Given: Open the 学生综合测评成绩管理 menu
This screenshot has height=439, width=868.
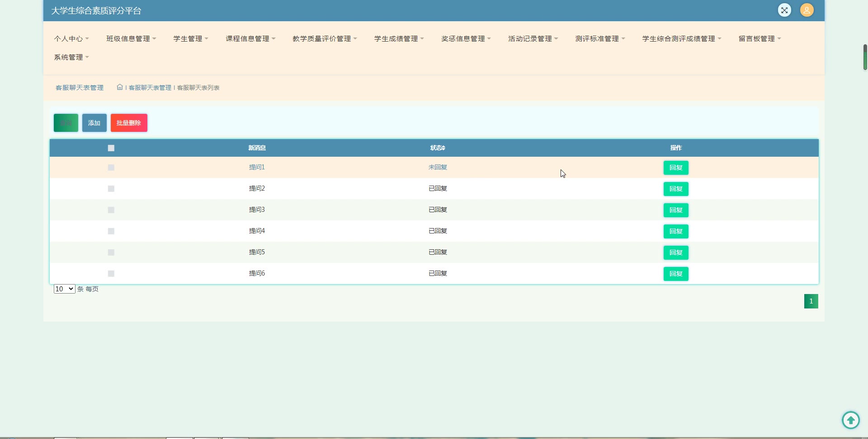Looking at the screenshot, I should click(682, 39).
